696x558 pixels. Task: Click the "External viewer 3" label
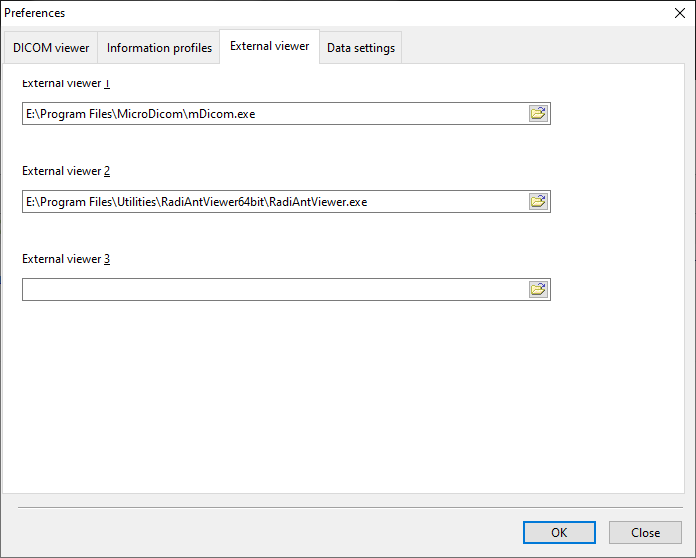click(66, 259)
